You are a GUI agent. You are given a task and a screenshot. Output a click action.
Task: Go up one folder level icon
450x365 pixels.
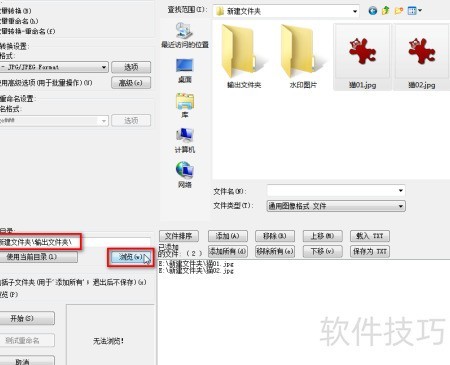click(x=386, y=11)
